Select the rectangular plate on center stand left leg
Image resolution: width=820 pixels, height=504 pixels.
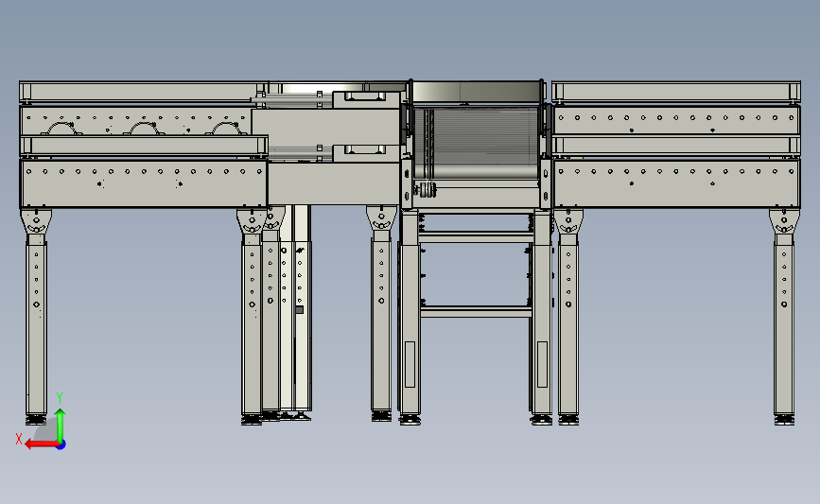[410, 364]
